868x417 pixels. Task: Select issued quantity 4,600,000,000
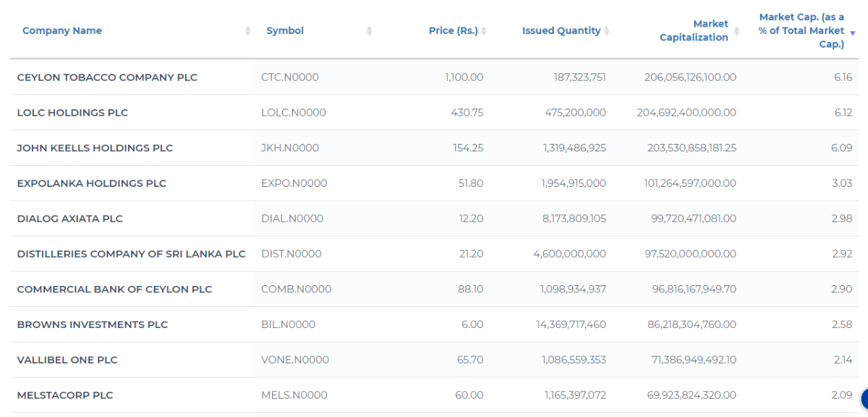point(570,254)
